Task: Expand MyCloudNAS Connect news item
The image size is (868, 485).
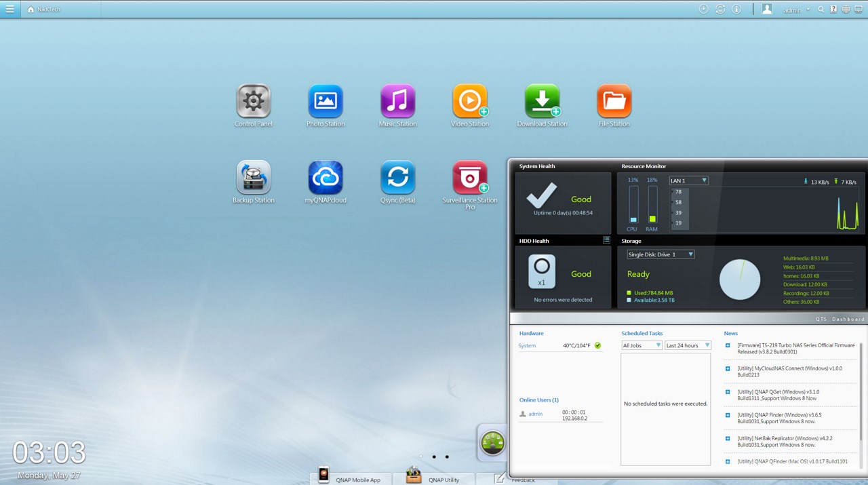Action: tap(728, 368)
